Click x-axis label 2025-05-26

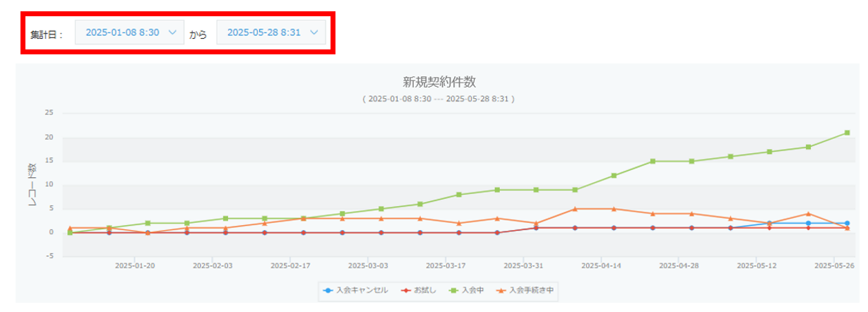pos(835,266)
